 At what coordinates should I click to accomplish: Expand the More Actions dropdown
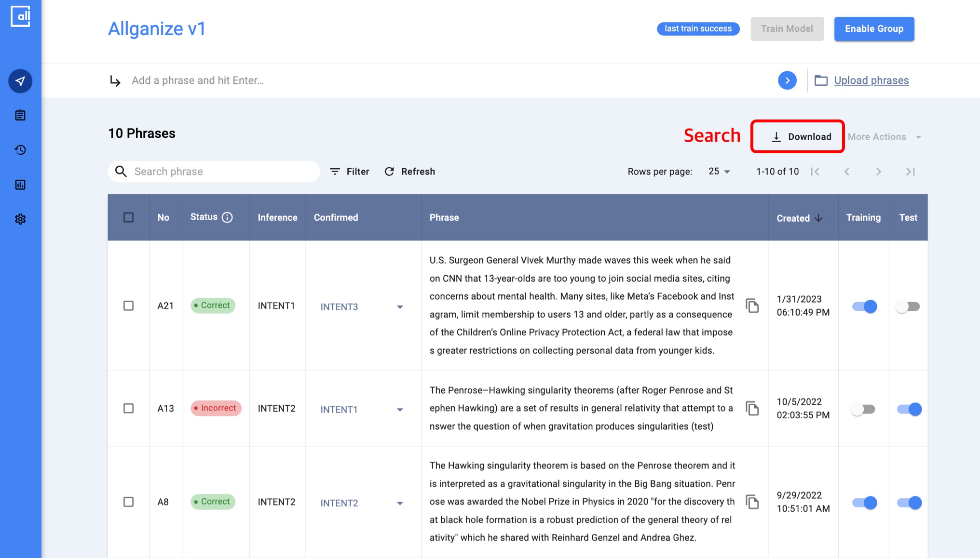pyautogui.click(x=884, y=137)
